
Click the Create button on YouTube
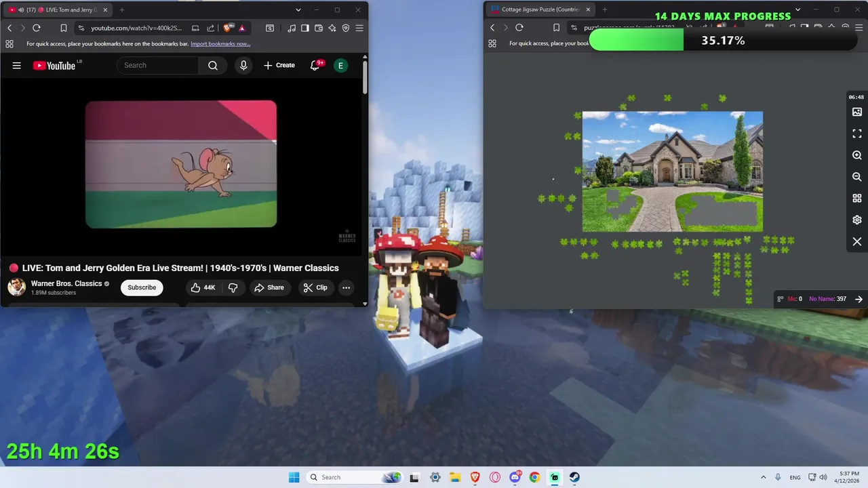279,65
